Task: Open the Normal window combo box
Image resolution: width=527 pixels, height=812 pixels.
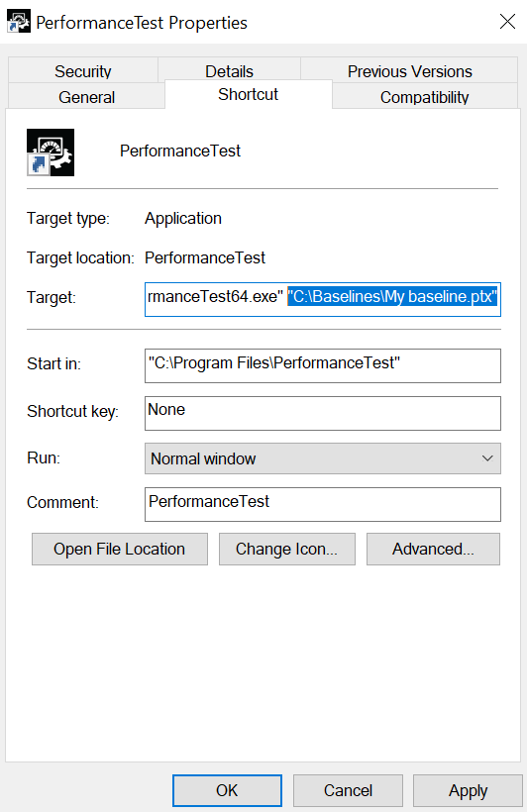Action: point(323,458)
